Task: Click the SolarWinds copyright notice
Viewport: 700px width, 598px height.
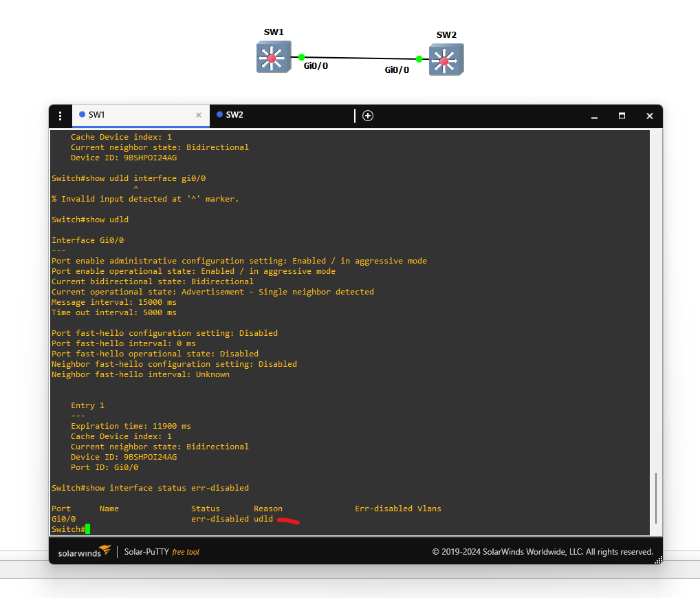Action: [543, 552]
